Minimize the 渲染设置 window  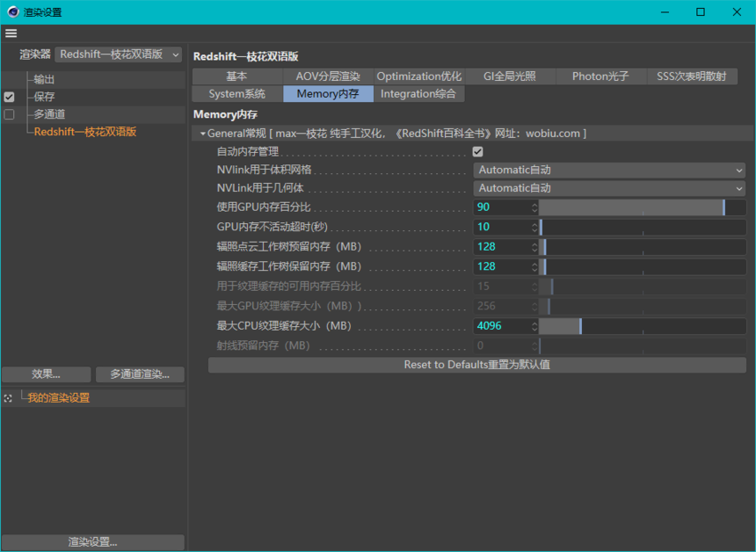pos(665,12)
